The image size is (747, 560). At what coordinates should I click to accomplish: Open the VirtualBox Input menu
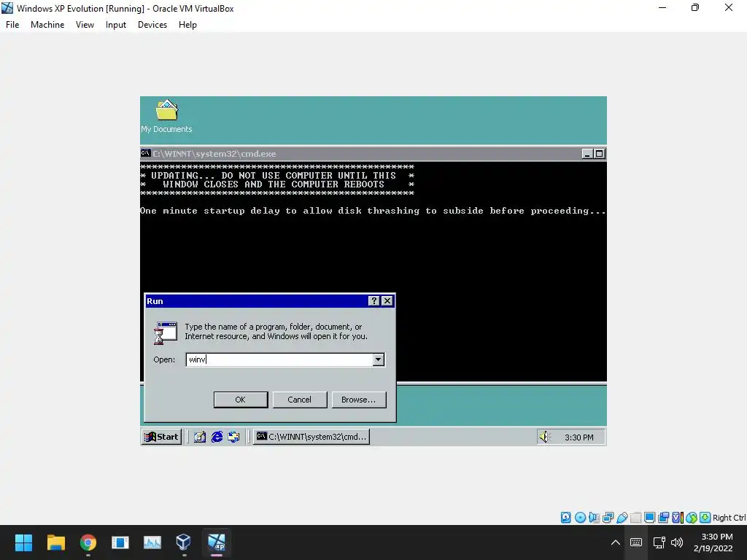[116, 25]
